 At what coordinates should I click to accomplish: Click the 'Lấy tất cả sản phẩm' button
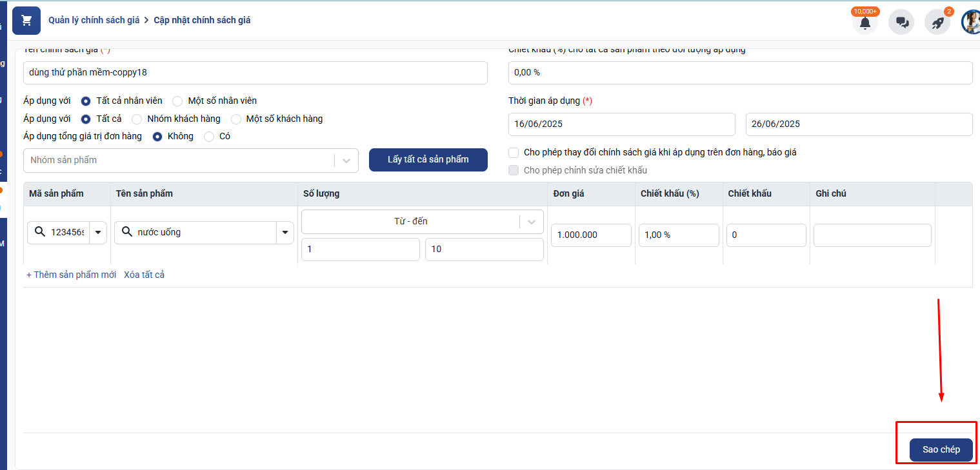coord(428,160)
